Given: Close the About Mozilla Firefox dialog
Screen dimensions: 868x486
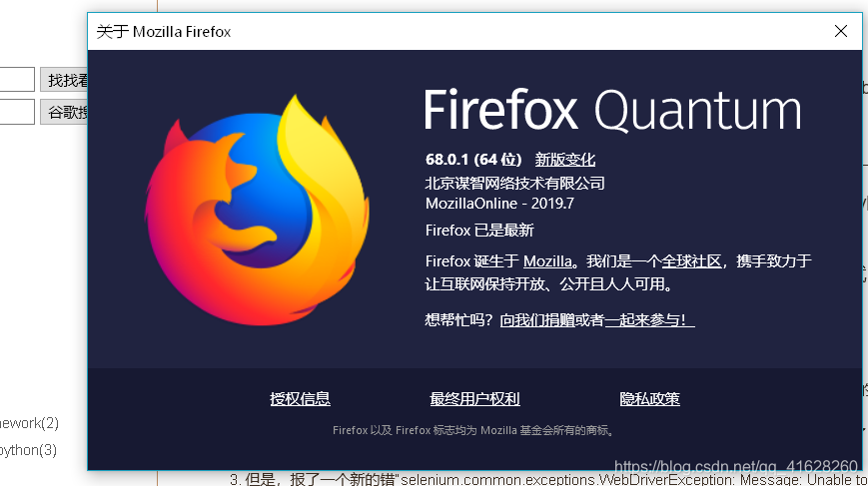Looking at the screenshot, I should [x=840, y=32].
